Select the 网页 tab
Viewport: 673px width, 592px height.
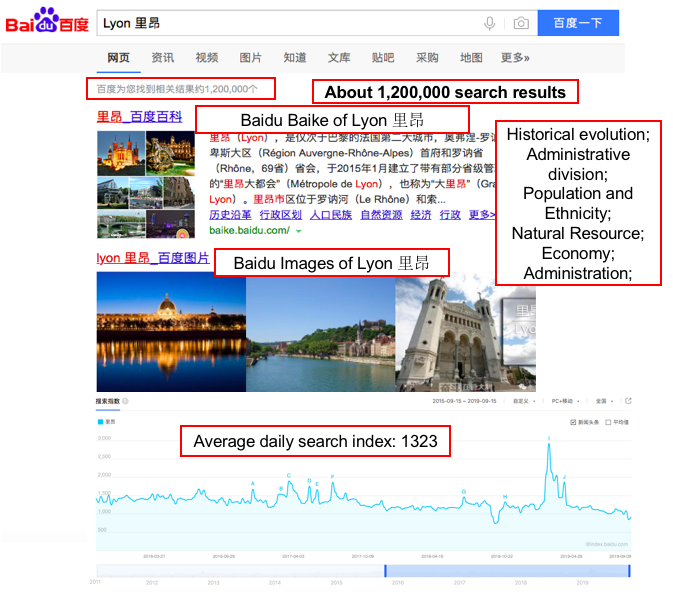[x=118, y=58]
